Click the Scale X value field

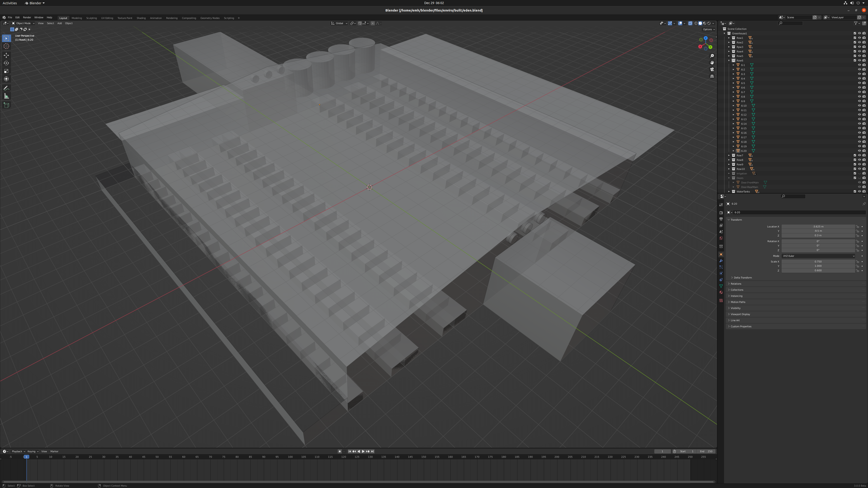click(818, 262)
